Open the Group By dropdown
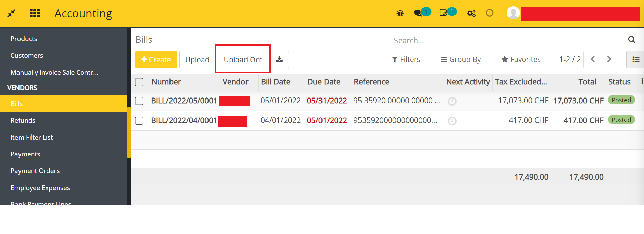644x234 pixels. [x=461, y=60]
